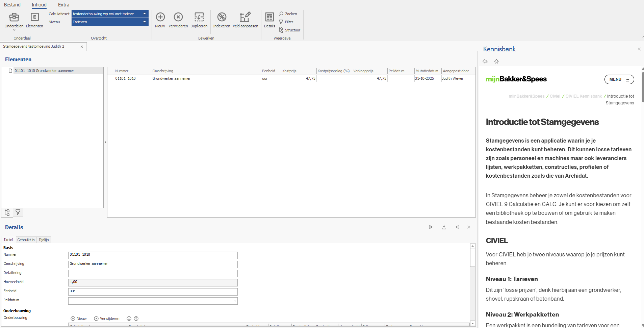Open the Indexeren percentage tool
This screenshot has height=328, width=644.
pos(222,20)
